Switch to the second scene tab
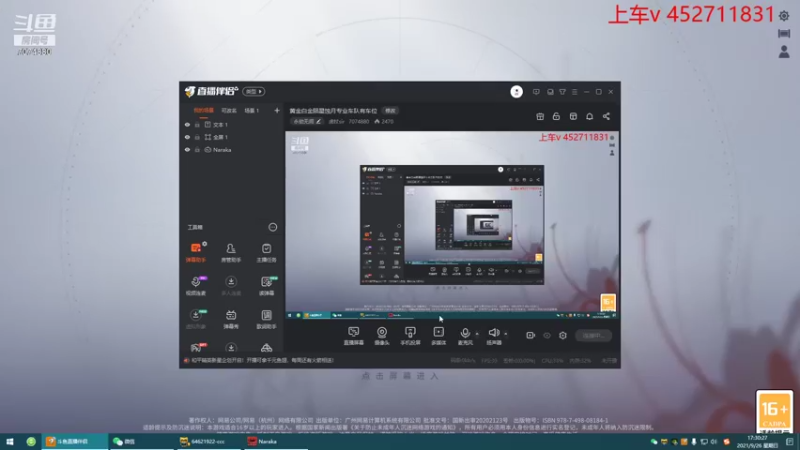 (229, 111)
